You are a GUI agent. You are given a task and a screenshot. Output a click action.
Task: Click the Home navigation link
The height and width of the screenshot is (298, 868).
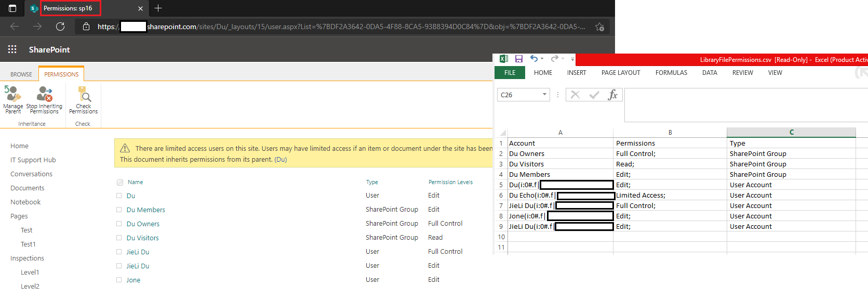tap(20, 146)
